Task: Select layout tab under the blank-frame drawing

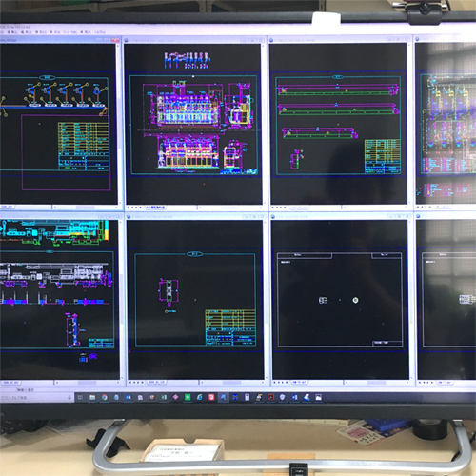Action: click(x=300, y=383)
